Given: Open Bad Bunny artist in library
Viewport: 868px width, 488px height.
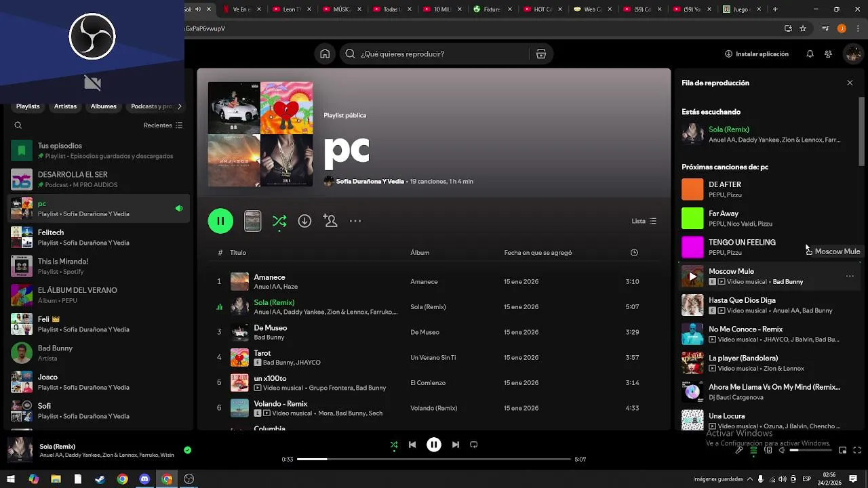Looking at the screenshot, I should click(x=98, y=353).
